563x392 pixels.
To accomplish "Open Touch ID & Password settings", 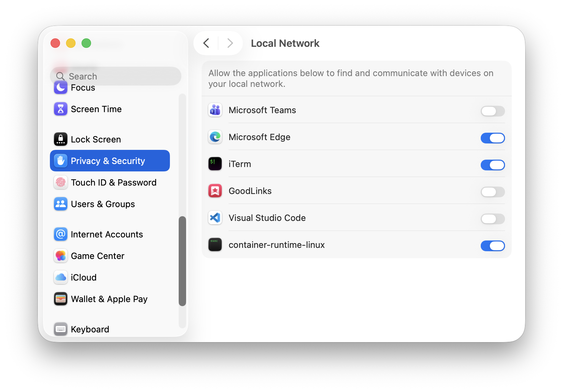I will 113,183.
